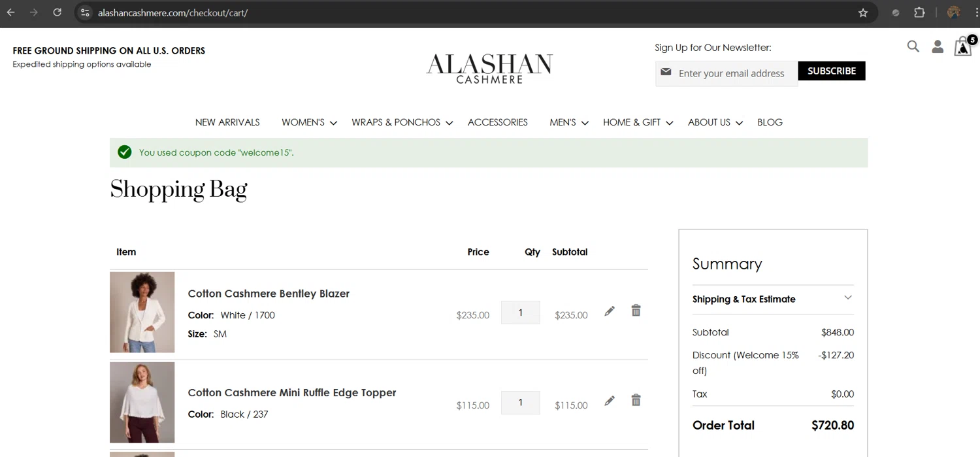980x457 pixels.
Task: Expand the ABOUT US dropdown chevron
Action: point(739,123)
